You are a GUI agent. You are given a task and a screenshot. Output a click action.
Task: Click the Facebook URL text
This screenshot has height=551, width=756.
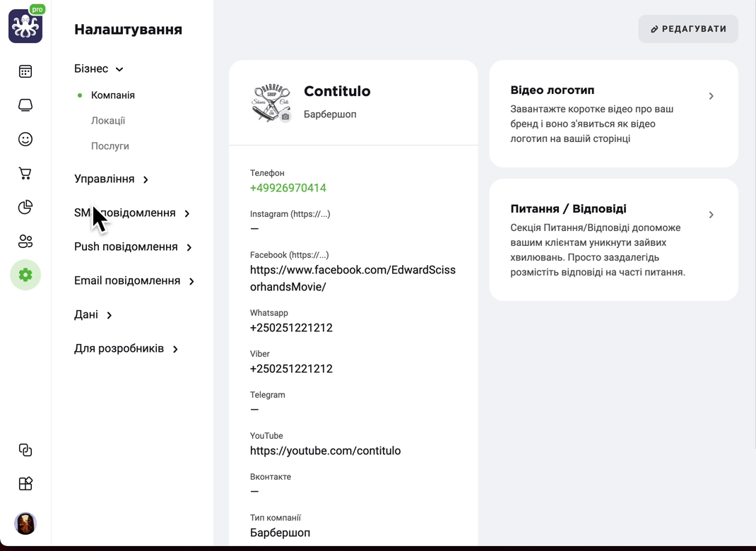pos(353,278)
